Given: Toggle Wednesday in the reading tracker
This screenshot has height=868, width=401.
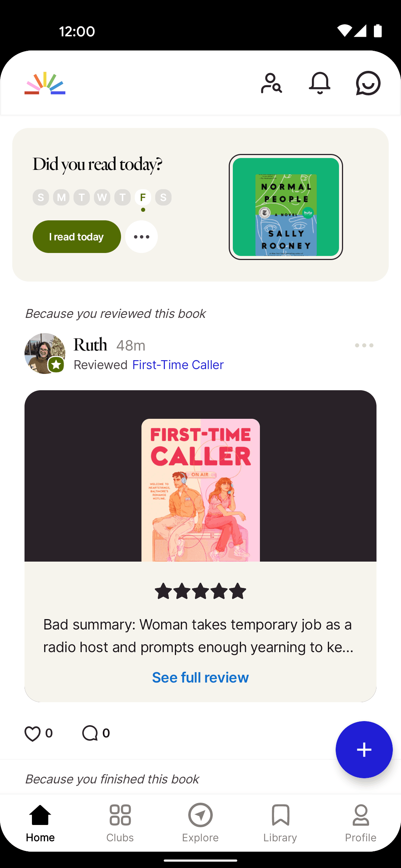Looking at the screenshot, I should tap(102, 197).
